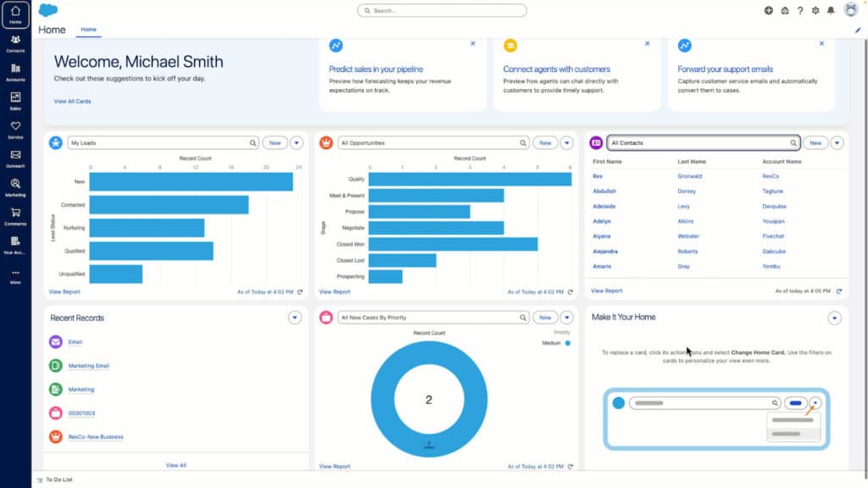Open the user profile avatar
The image size is (868, 488).
851,9
